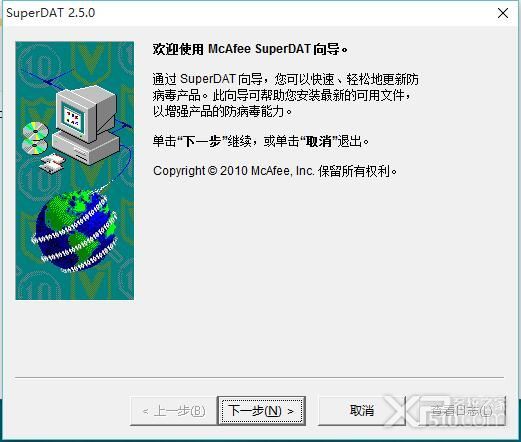Click the computer monitor illustration
Image resolution: width=521 pixels, height=442 pixels.
coord(86,113)
